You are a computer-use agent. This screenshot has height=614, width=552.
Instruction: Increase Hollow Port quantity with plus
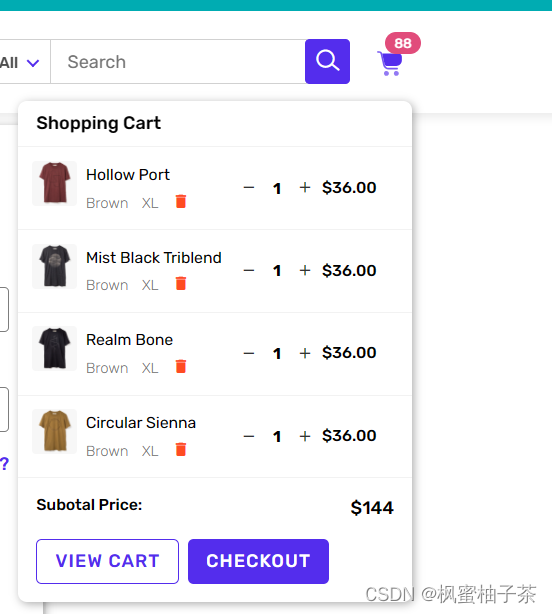(x=305, y=188)
